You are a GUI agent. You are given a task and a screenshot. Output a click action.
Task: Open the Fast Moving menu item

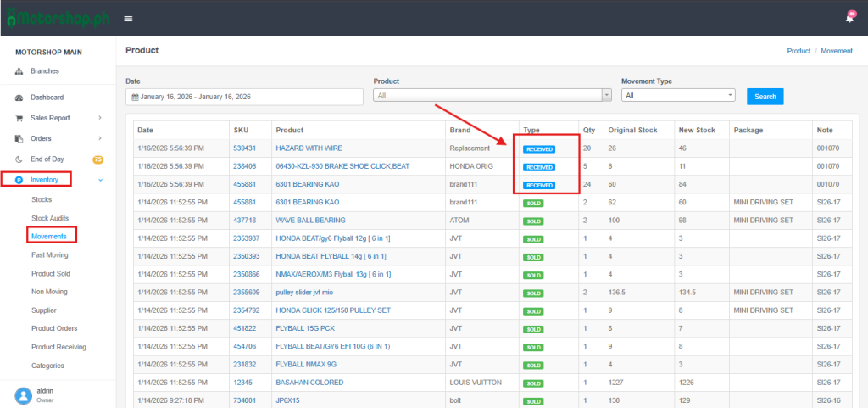coord(50,254)
